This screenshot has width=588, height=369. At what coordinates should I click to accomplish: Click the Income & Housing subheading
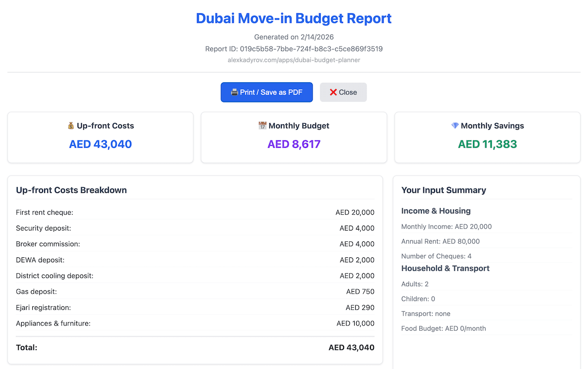coord(436,211)
